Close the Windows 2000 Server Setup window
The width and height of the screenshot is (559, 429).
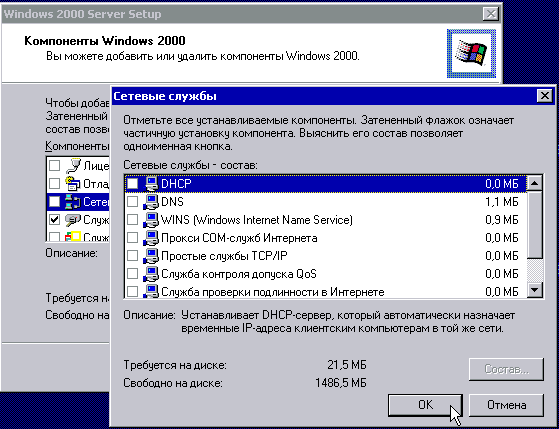491,14
